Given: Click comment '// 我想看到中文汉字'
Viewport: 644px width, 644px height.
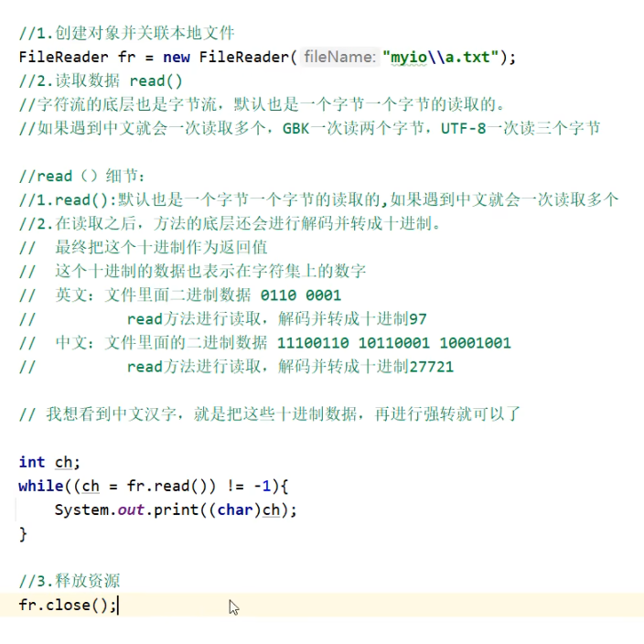Looking at the screenshot, I should (x=270, y=414).
